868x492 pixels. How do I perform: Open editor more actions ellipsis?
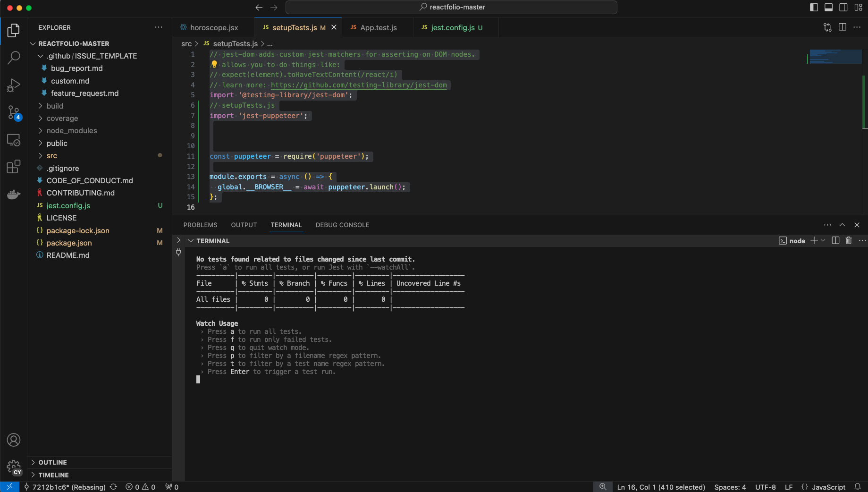point(857,27)
